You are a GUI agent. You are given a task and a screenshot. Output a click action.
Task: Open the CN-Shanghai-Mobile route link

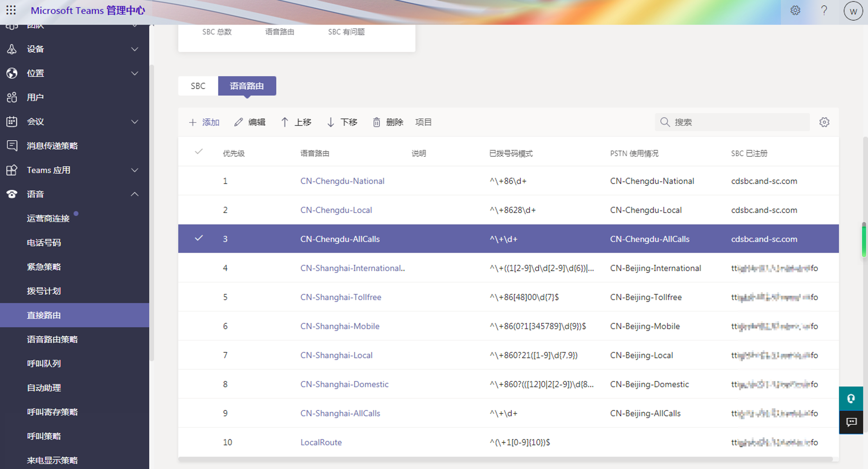340,326
